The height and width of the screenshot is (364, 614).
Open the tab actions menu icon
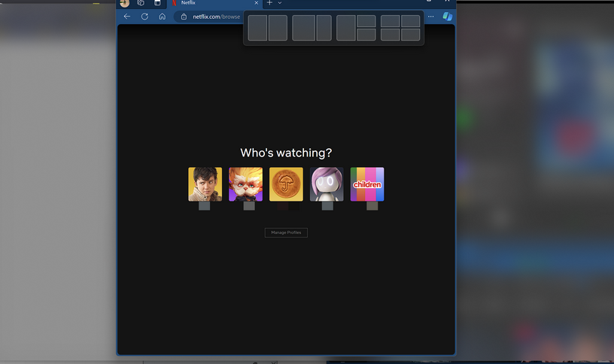click(157, 3)
